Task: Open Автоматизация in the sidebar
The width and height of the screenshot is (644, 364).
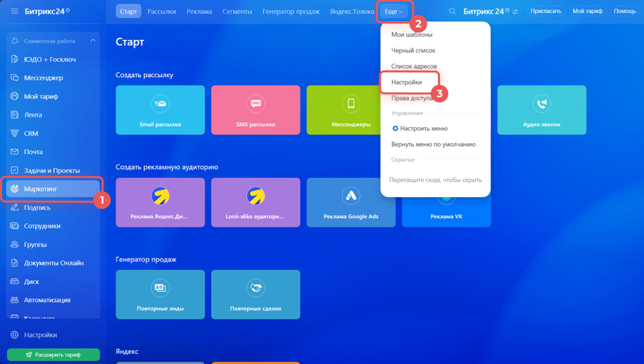Action: (x=53, y=300)
